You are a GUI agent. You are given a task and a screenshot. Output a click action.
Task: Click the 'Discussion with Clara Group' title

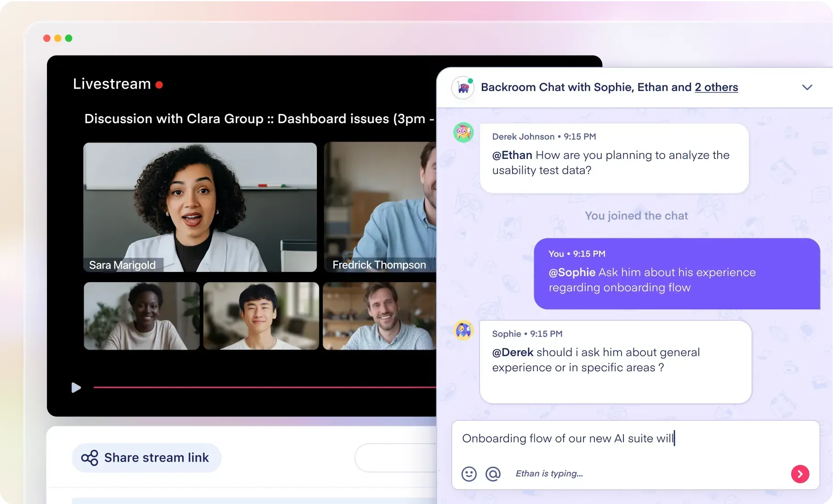point(259,119)
